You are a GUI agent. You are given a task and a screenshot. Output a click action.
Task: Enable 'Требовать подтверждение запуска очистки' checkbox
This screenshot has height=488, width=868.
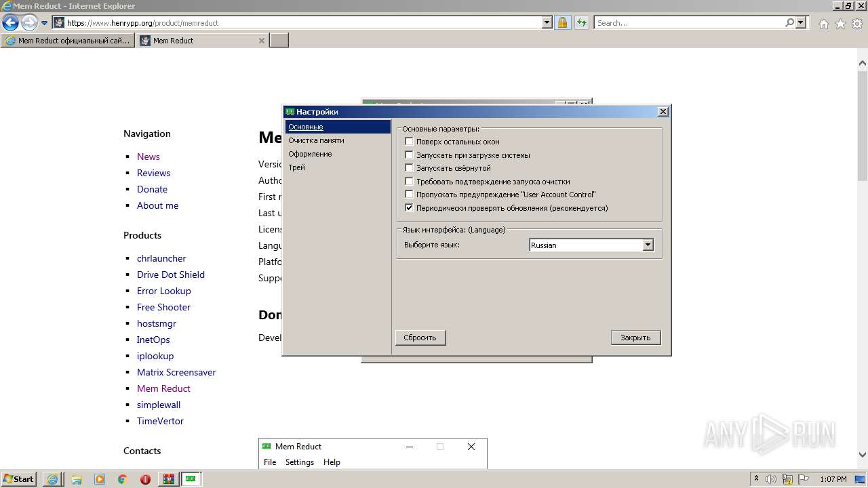pos(409,182)
